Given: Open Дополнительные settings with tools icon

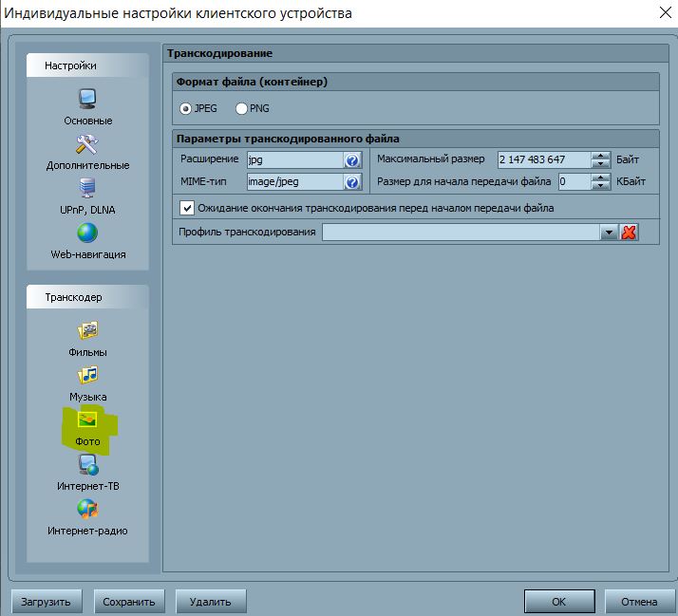Looking at the screenshot, I should point(87,144).
